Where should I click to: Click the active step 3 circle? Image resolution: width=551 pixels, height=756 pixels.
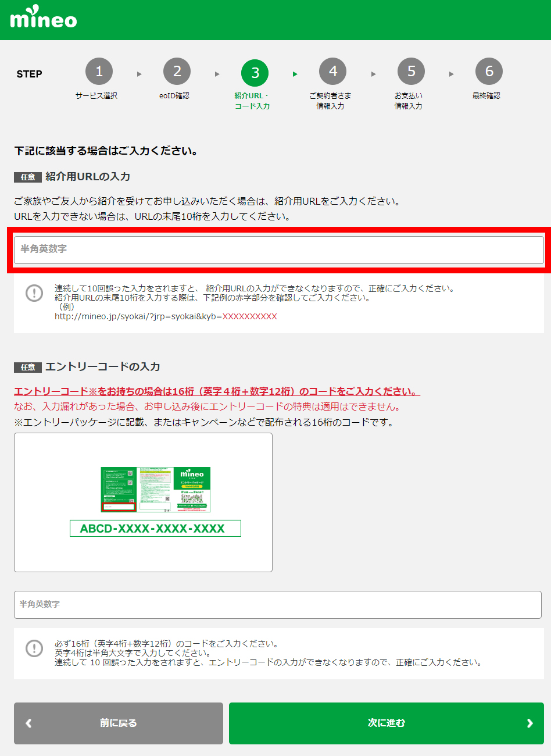255,73
